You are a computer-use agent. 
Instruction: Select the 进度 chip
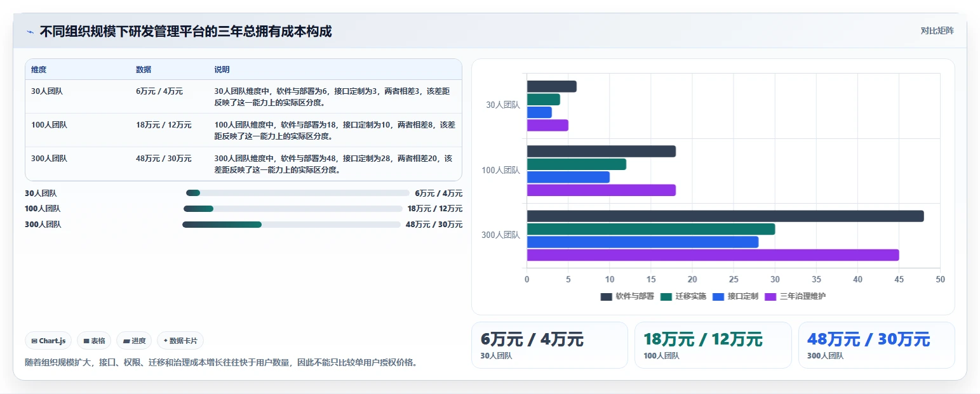point(134,341)
